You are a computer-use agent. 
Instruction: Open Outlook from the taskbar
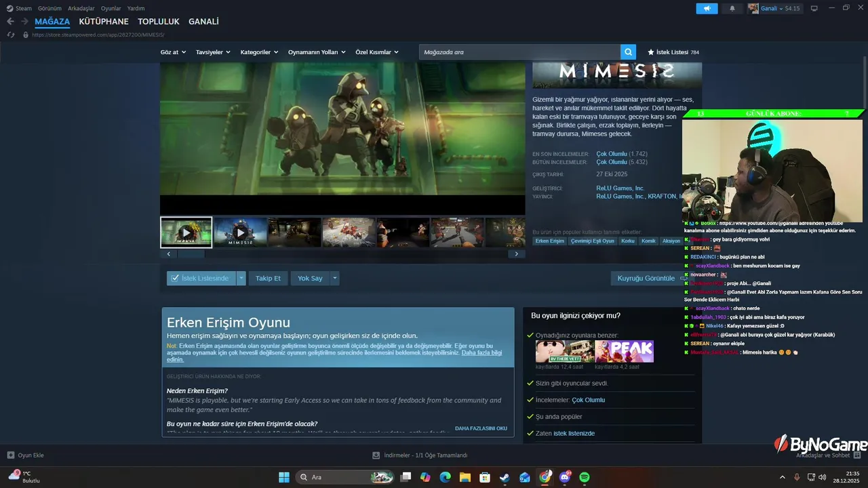[525, 477]
